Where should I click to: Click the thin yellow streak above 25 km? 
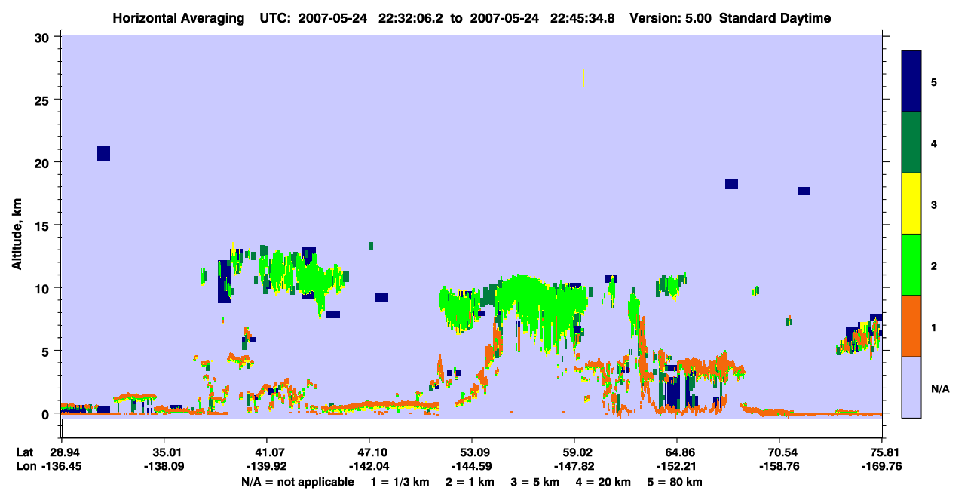tap(583, 78)
